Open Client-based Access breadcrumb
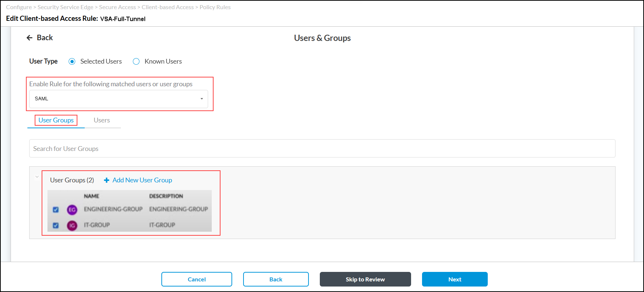The width and height of the screenshot is (644, 292). [x=168, y=7]
